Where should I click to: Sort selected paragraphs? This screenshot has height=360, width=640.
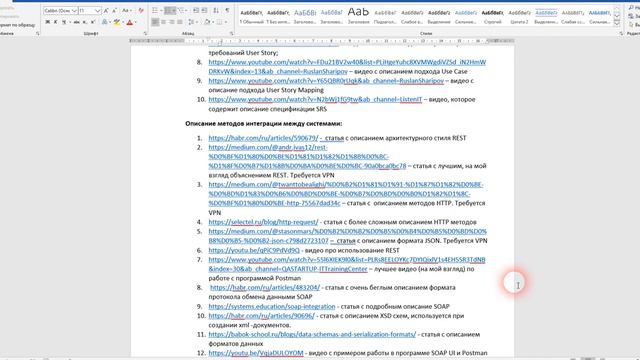[216, 11]
